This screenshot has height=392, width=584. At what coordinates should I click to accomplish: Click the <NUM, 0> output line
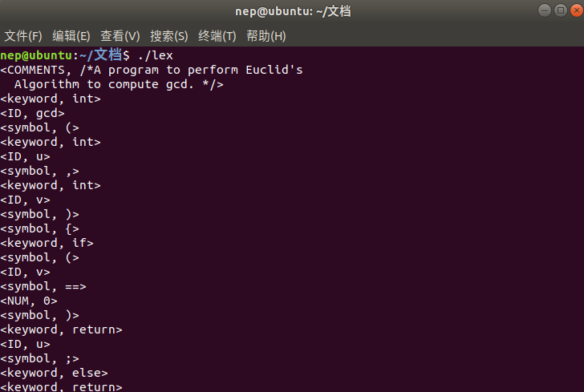[29, 301]
